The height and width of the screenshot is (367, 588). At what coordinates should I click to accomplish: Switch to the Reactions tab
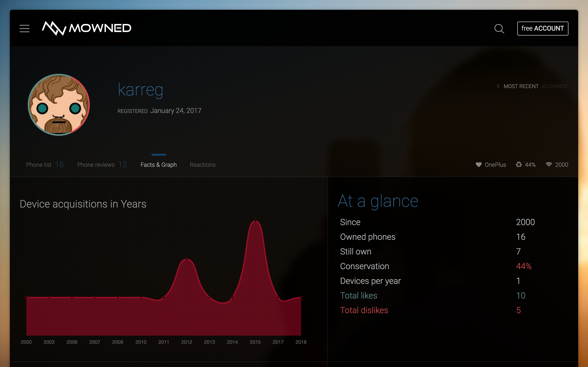coord(202,165)
